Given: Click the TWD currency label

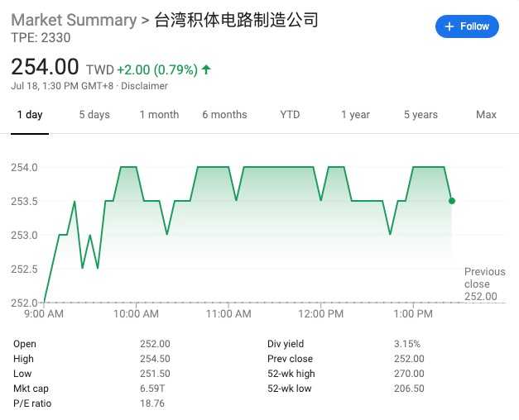Looking at the screenshot, I should pyautogui.click(x=100, y=70).
